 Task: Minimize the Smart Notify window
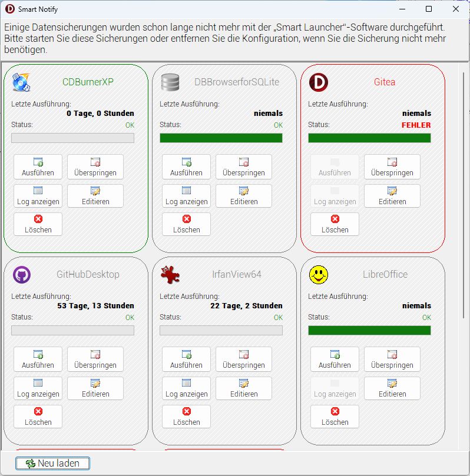(x=402, y=9)
